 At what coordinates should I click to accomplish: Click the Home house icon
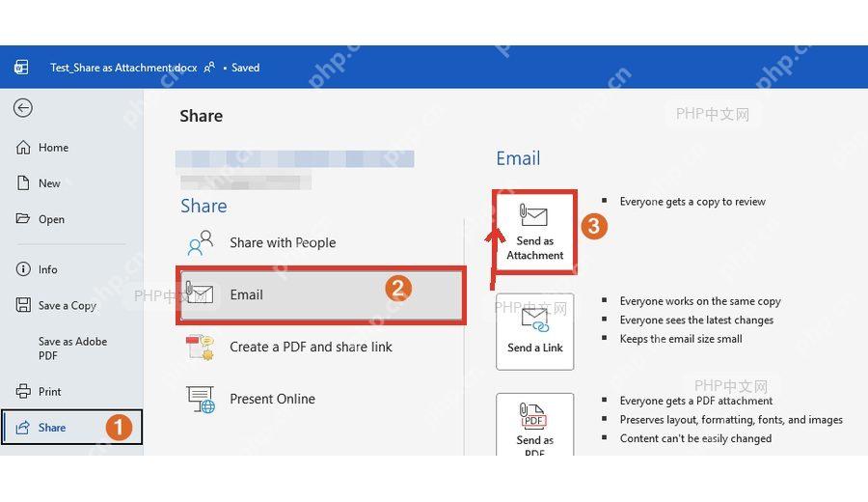tap(23, 148)
